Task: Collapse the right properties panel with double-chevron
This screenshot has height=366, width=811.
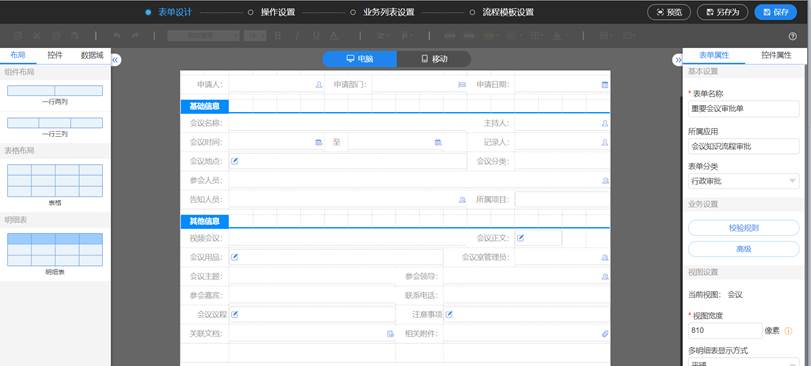Action: pyautogui.click(x=678, y=60)
